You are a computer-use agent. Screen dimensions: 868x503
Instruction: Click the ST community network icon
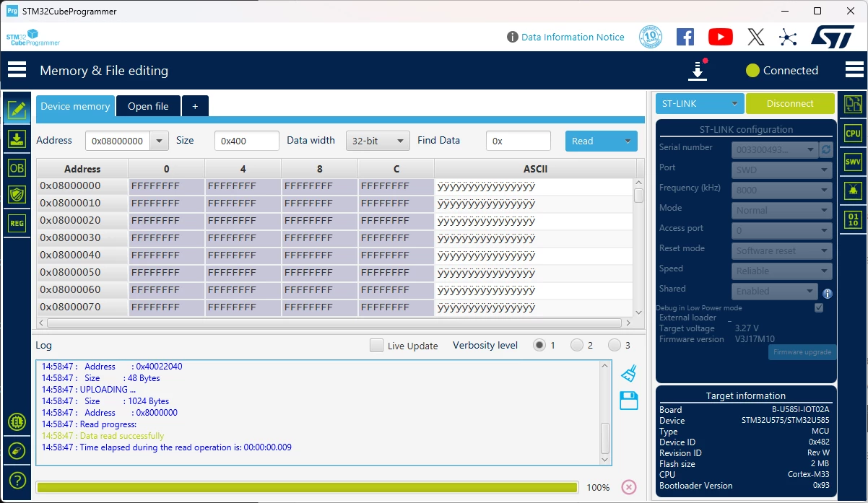click(x=788, y=37)
